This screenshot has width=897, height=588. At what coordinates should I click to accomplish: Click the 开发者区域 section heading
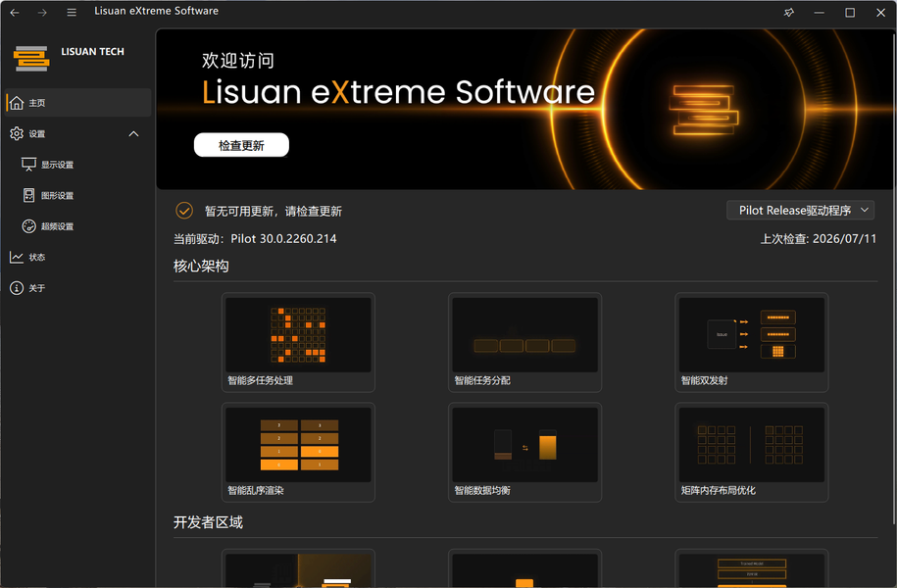[x=208, y=522]
